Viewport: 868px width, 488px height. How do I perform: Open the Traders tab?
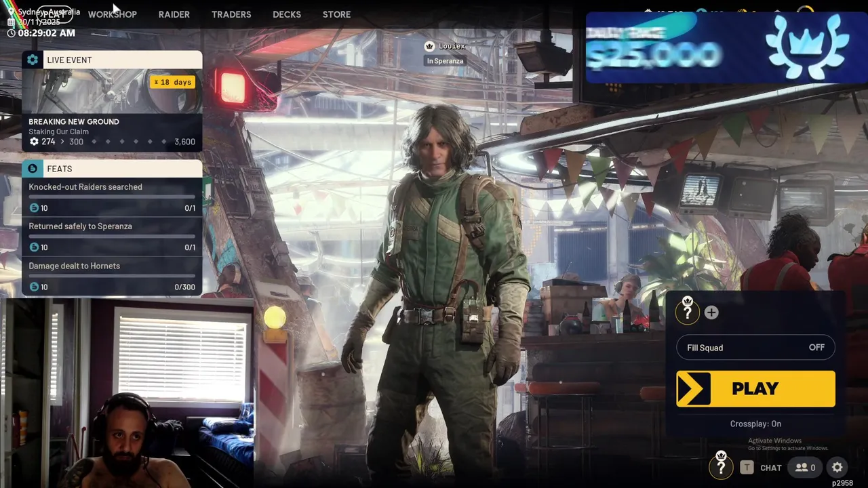231,14
